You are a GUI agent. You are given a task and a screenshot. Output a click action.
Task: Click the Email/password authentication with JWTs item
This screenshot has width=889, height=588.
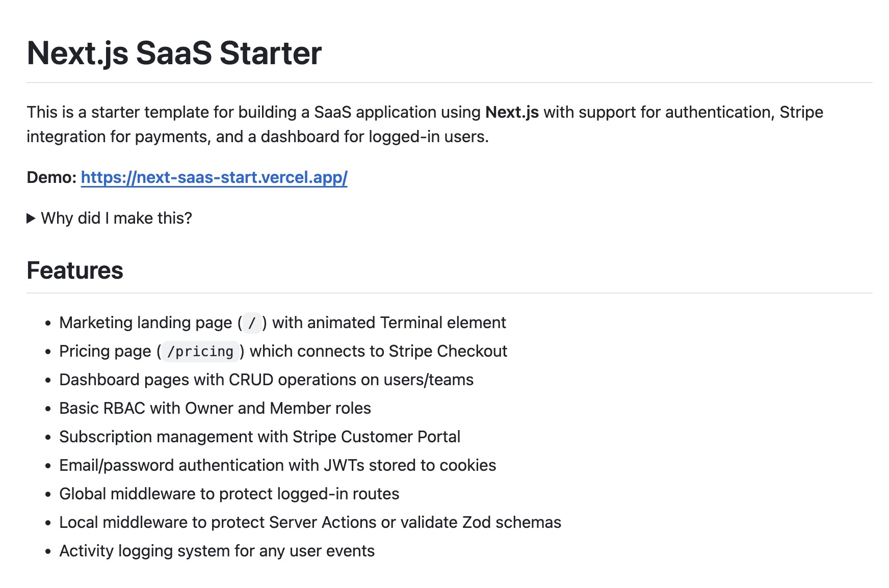(277, 465)
